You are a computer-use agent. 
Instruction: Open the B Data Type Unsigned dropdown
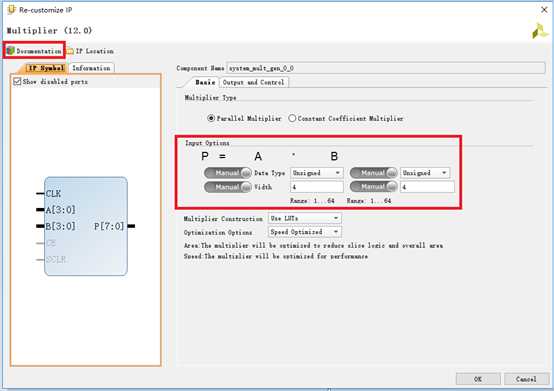point(425,173)
